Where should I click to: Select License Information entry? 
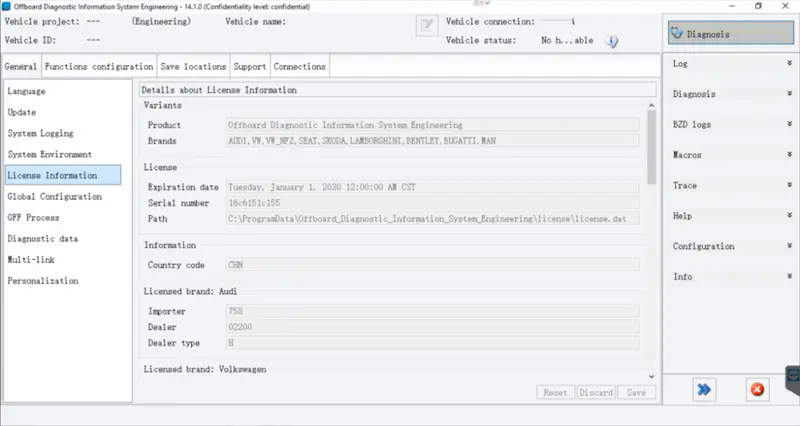63,175
